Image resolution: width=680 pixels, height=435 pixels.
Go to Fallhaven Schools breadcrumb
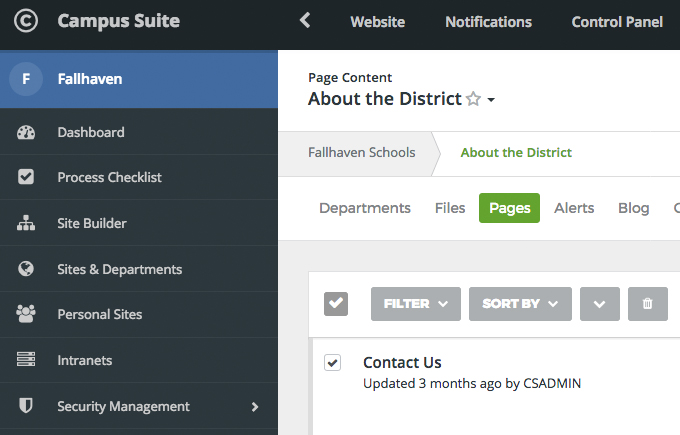(362, 153)
